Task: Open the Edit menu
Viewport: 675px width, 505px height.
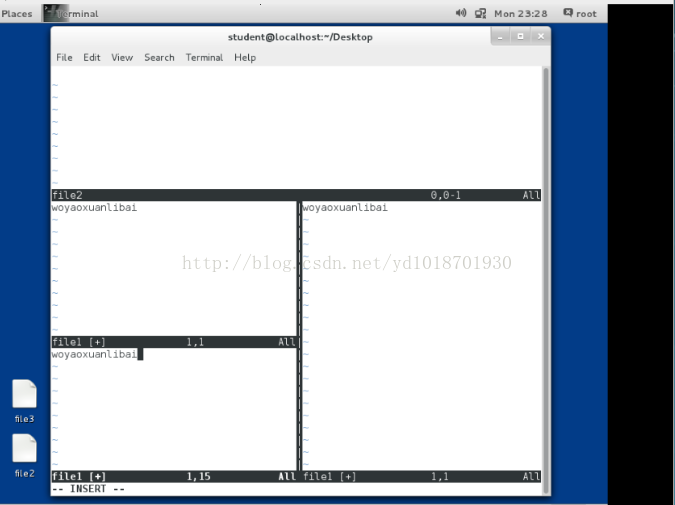Action: (92, 57)
